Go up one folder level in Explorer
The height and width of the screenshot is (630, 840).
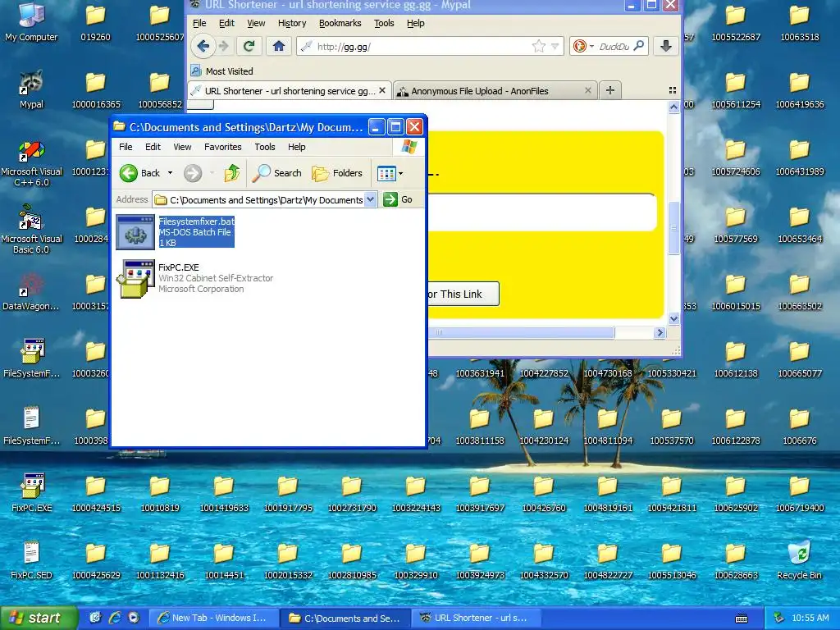click(x=232, y=173)
